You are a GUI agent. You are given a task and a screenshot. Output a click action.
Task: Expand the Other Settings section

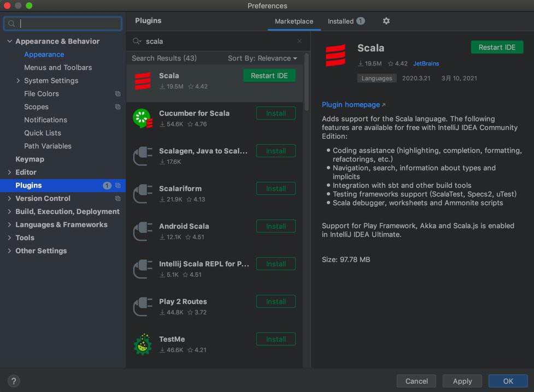click(9, 251)
